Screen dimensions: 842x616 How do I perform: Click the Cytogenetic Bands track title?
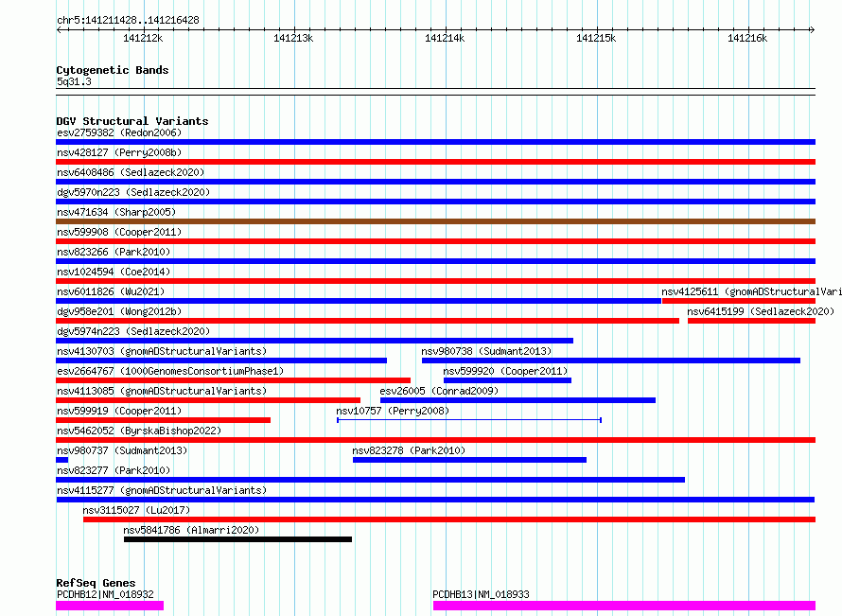click(x=113, y=70)
